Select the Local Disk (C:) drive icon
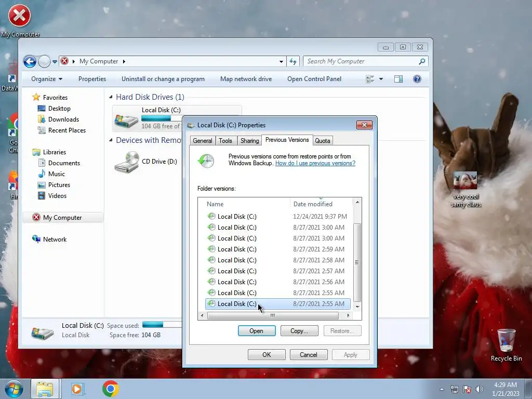The image size is (532, 399). 126,120
